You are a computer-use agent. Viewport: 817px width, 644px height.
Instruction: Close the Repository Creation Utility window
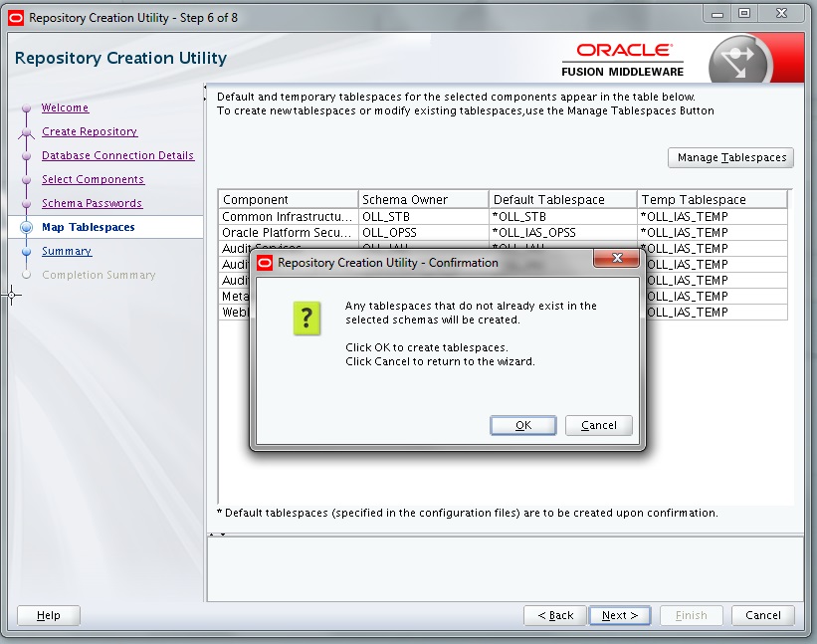coord(781,14)
